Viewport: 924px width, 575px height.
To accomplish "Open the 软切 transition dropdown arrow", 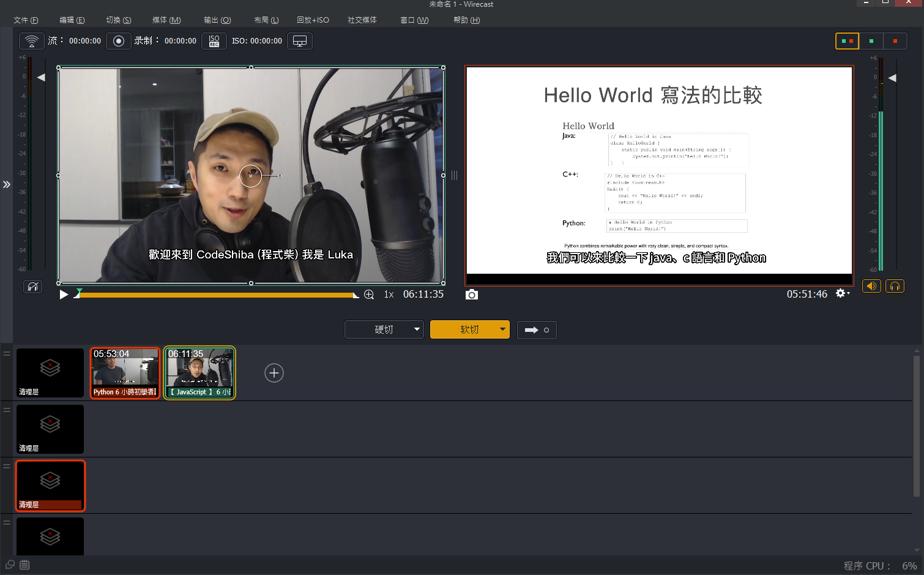I will point(502,329).
